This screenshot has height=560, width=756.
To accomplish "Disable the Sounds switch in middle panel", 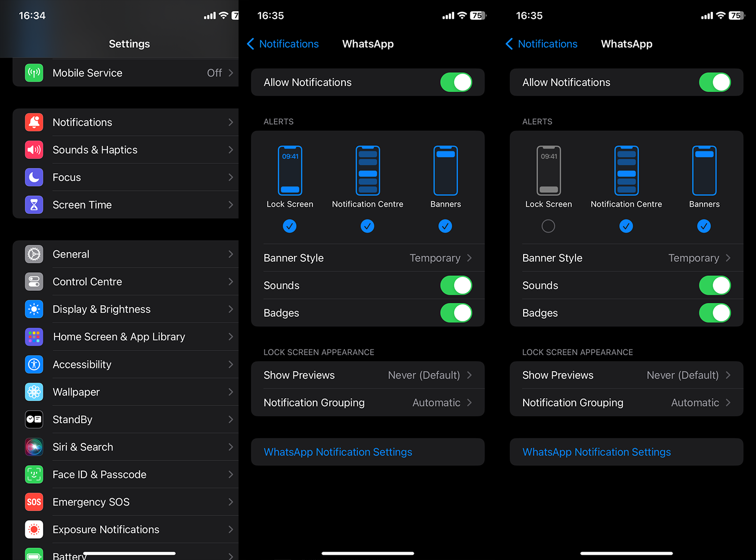I will tap(456, 286).
